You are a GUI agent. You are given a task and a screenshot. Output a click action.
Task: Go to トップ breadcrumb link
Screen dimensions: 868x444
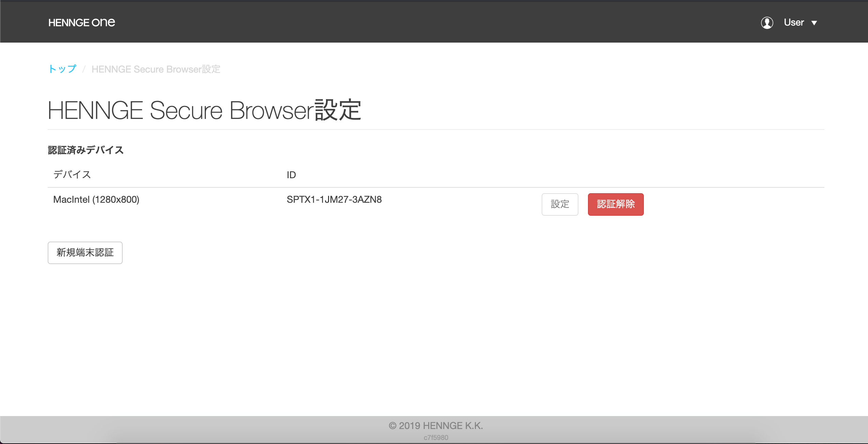coord(62,69)
